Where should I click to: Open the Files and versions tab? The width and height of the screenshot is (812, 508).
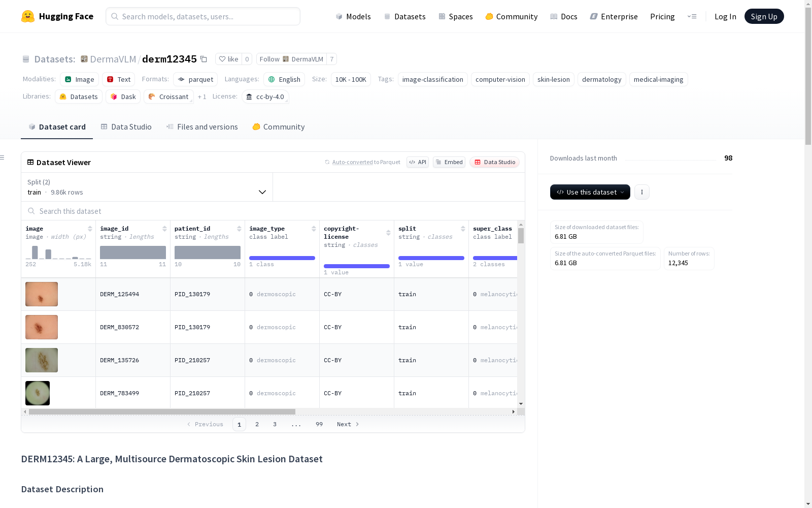click(x=202, y=126)
